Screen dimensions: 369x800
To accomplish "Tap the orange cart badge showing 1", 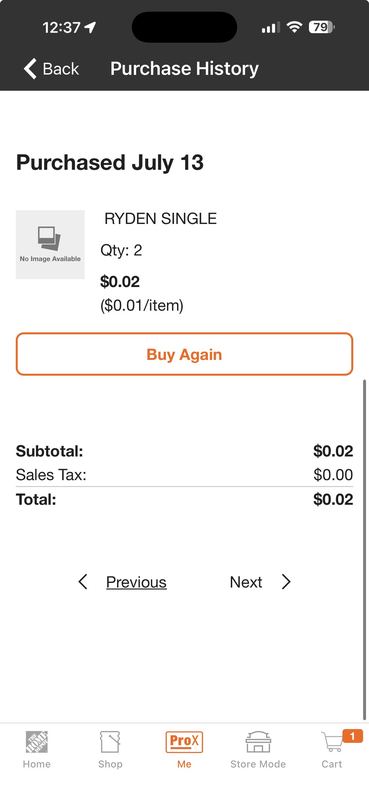I will [x=352, y=736].
